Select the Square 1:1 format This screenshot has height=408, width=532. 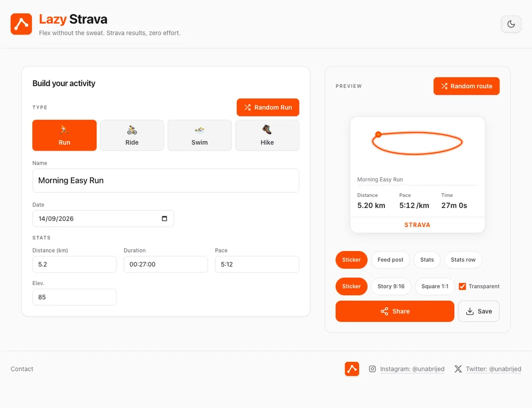(435, 286)
